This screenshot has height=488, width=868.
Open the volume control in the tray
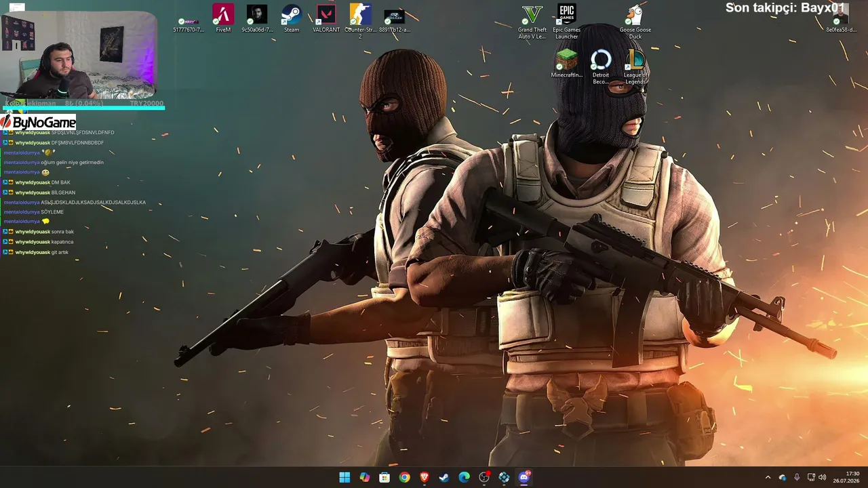(x=823, y=477)
